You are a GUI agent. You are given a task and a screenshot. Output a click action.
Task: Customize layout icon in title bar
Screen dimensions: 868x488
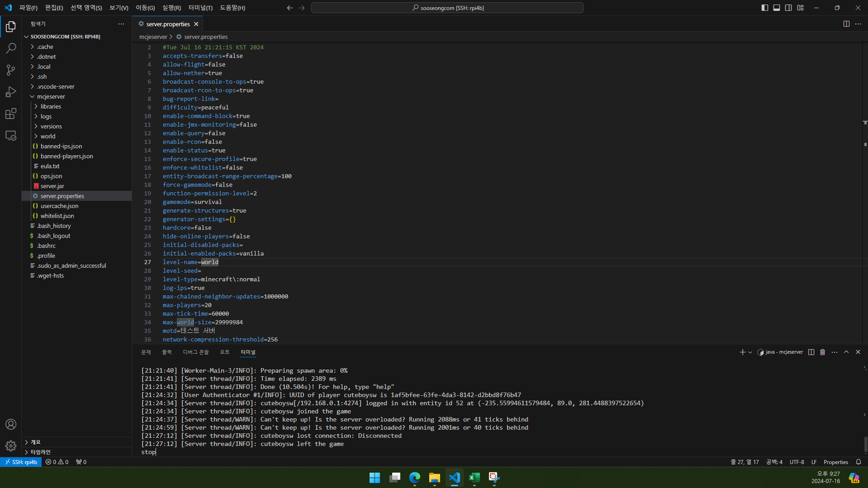[801, 8]
